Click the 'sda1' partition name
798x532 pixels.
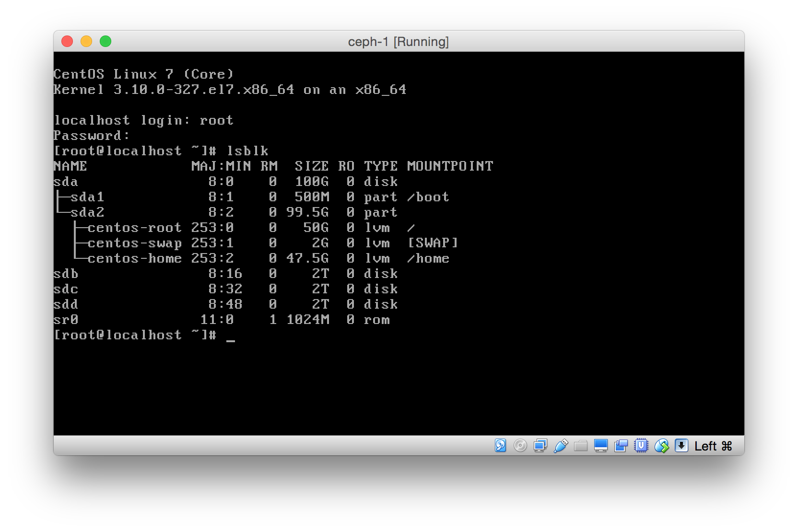[87, 197]
